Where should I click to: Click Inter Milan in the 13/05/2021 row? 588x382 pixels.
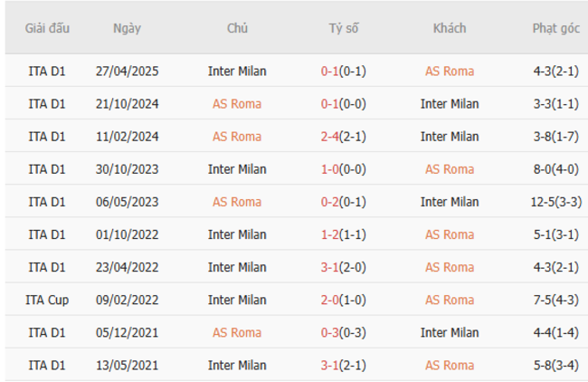[237, 366]
